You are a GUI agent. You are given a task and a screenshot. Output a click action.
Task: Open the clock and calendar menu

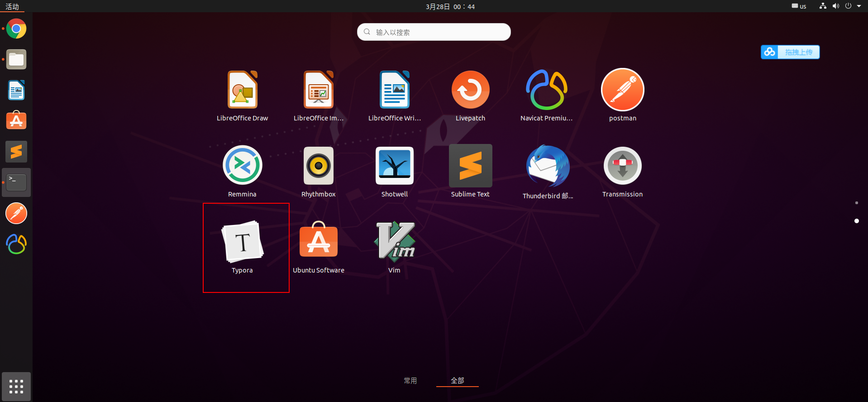450,6
